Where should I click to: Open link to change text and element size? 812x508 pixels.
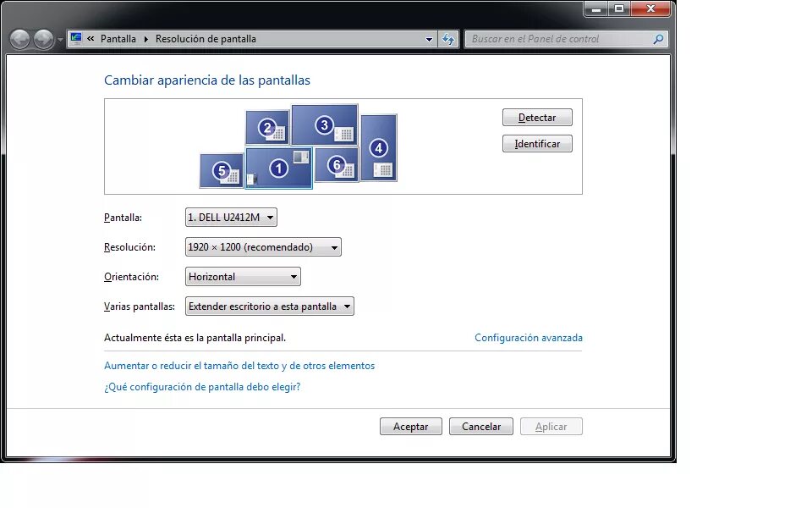point(239,366)
